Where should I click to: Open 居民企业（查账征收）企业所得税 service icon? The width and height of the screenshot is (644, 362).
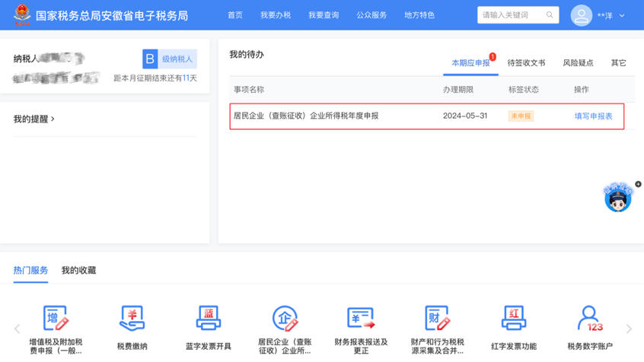click(x=285, y=319)
